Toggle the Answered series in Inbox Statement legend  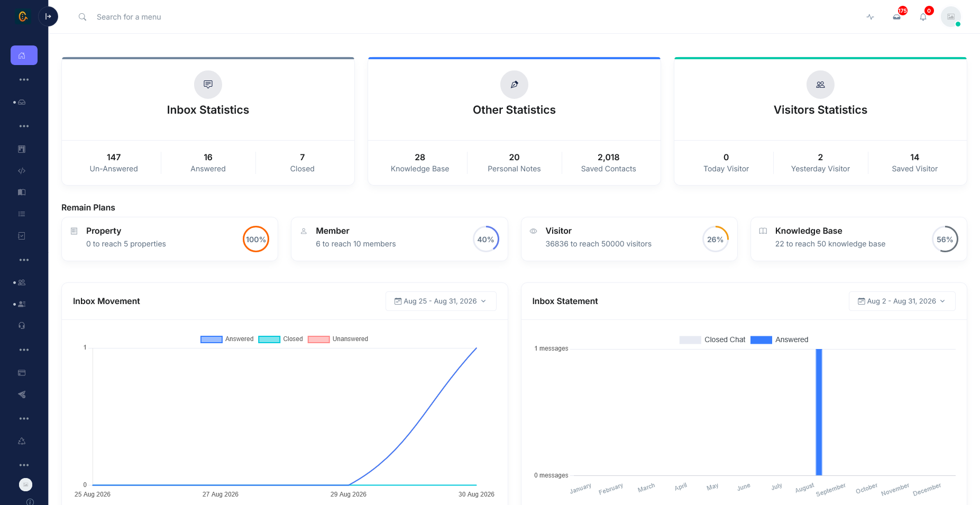pos(780,340)
